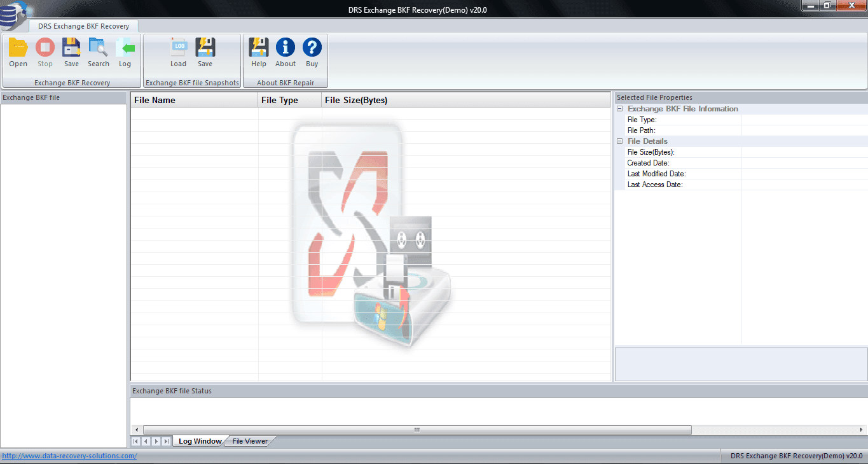Open the Help documentation
868x464 pixels.
pos(258,51)
